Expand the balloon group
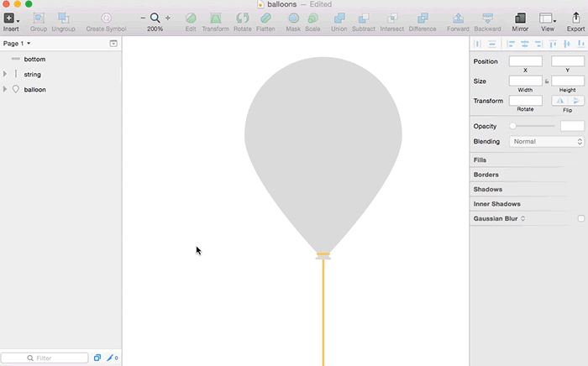588x366 pixels. pyautogui.click(x=5, y=89)
